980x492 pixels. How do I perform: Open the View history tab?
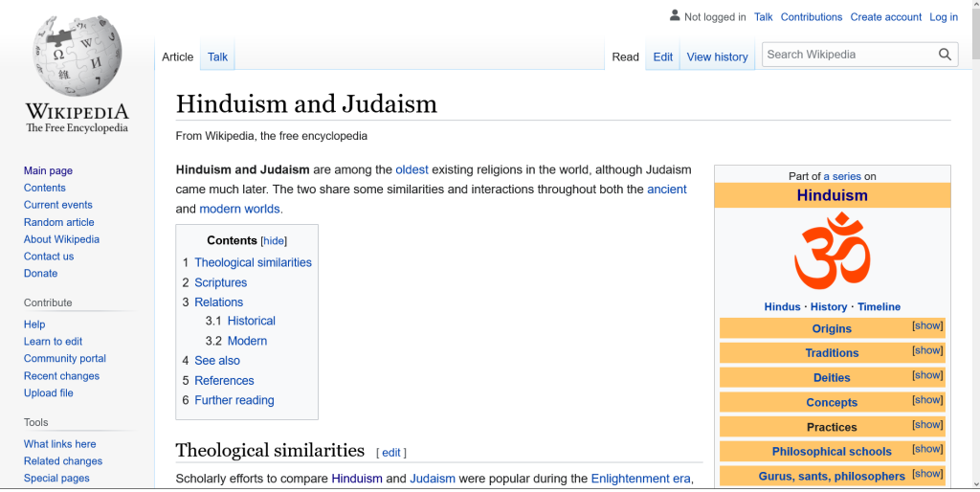tap(717, 56)
